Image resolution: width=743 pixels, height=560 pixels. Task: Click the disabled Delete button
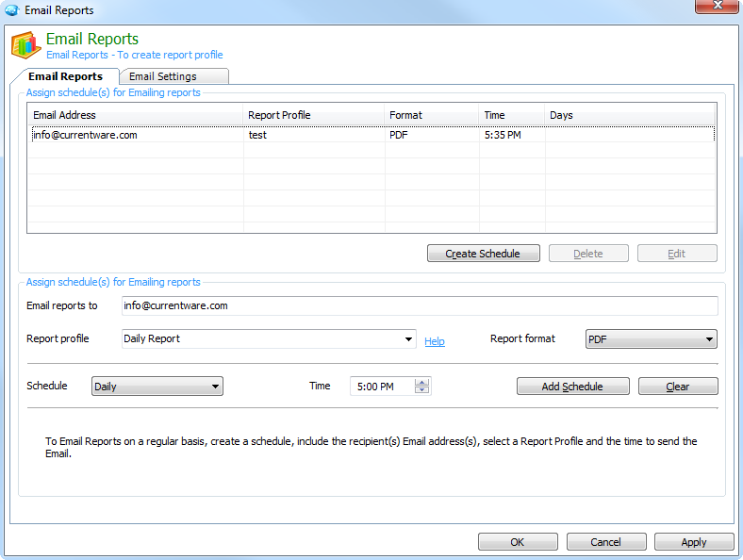(588, 254)
